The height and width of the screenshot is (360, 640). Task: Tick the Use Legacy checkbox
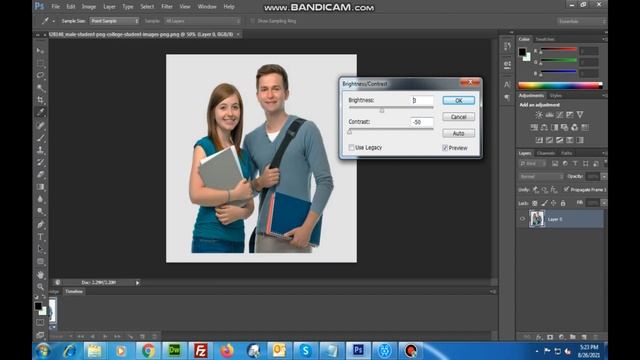(351, 147)
